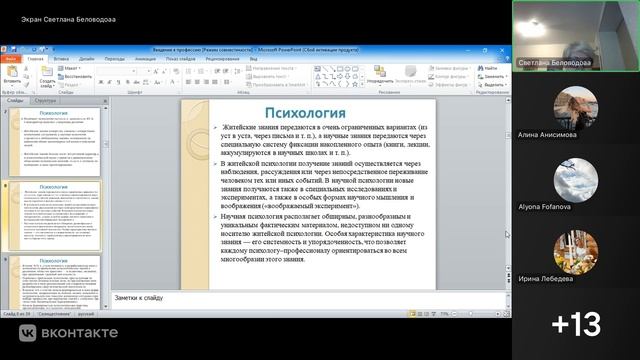Click the Format Painter brush icon
The image size is (640, 360).
pyautogui.click(x=26, y=84)
